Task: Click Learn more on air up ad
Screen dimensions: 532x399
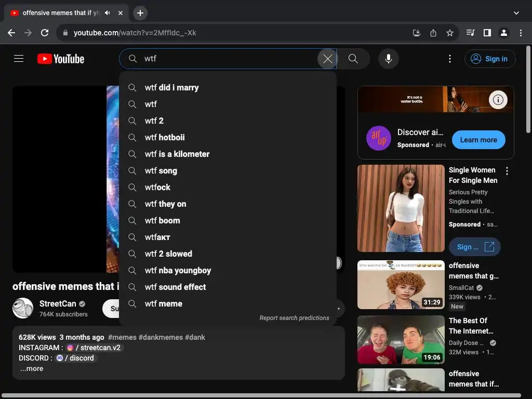Action: click(478, 140)
